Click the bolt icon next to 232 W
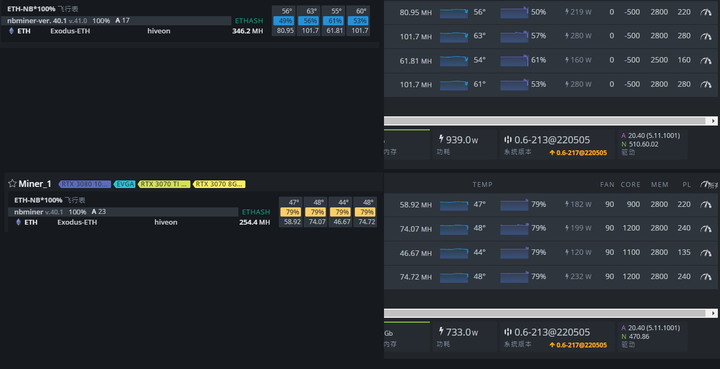 click(x=567, y=276)
